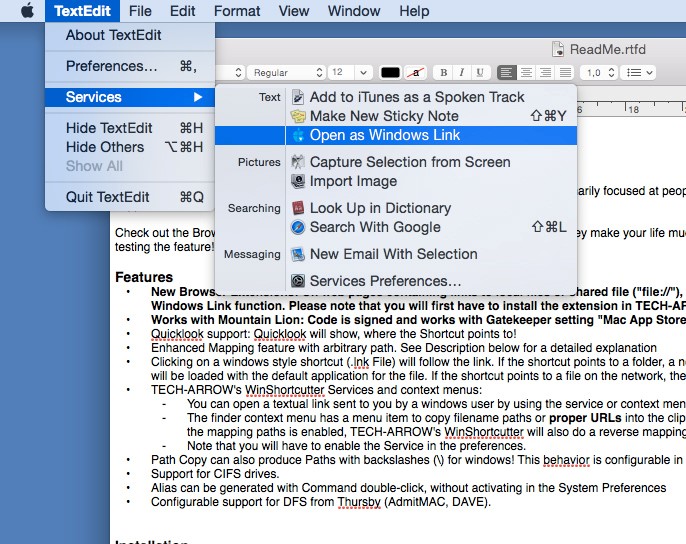Justify text alignment

click(565, 72)
